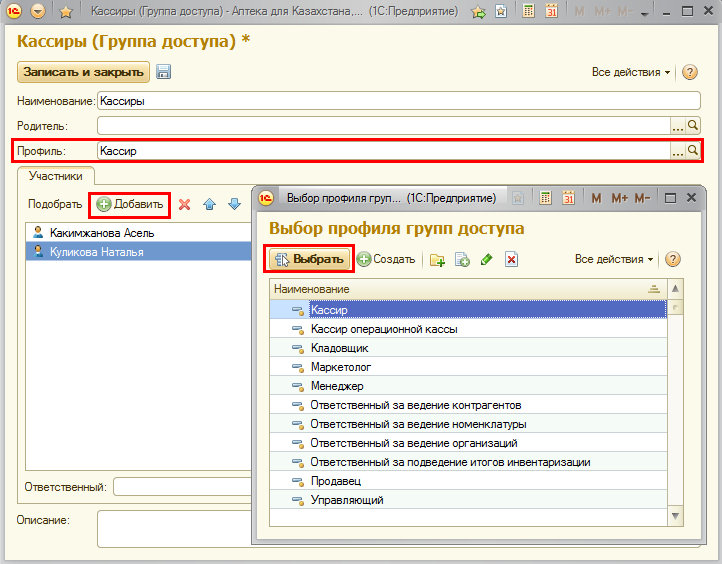Click 'Записать и закрыть' button
Image resolution: width=722 pixels, height=564 pixels.
83,72
